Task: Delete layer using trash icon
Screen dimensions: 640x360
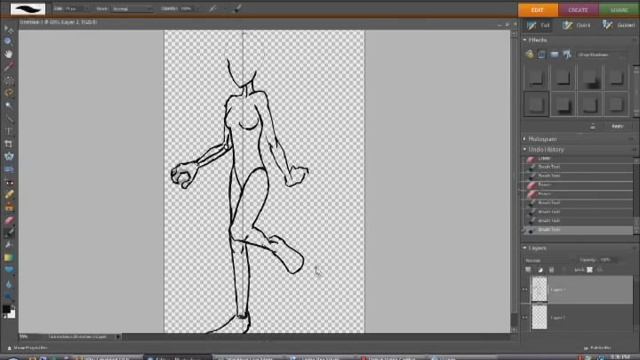Action: point(552,270)
